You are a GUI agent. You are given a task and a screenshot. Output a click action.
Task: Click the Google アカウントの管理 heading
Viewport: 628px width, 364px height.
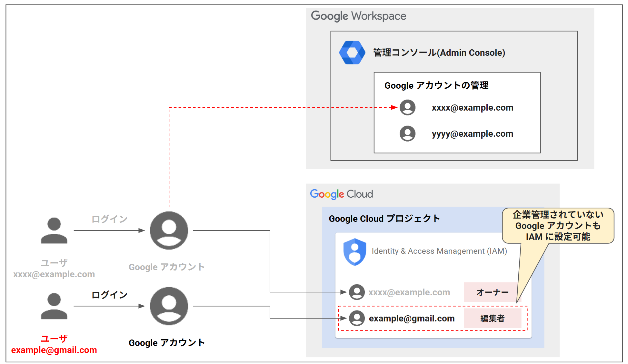coord(436,85)
